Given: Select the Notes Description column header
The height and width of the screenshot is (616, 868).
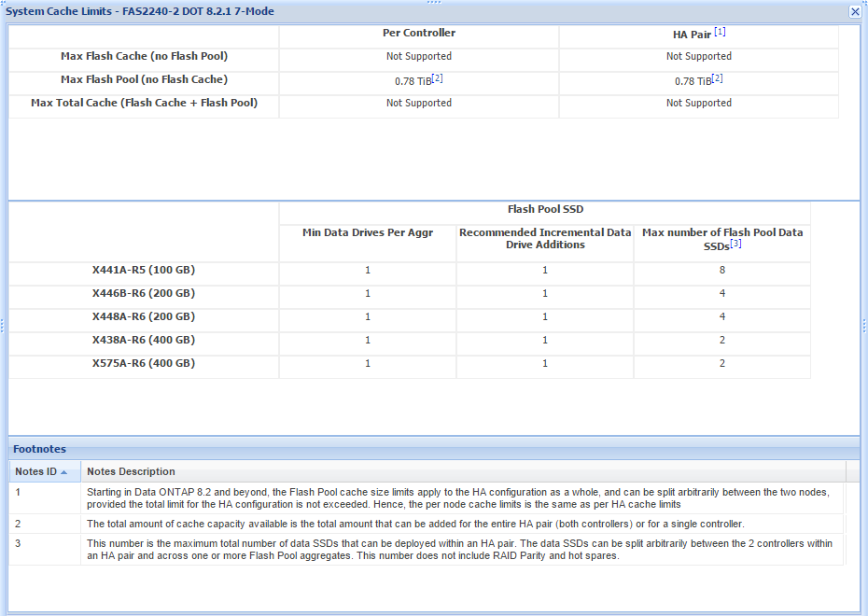Looking at the screenshot, I should tap(131, 471).
